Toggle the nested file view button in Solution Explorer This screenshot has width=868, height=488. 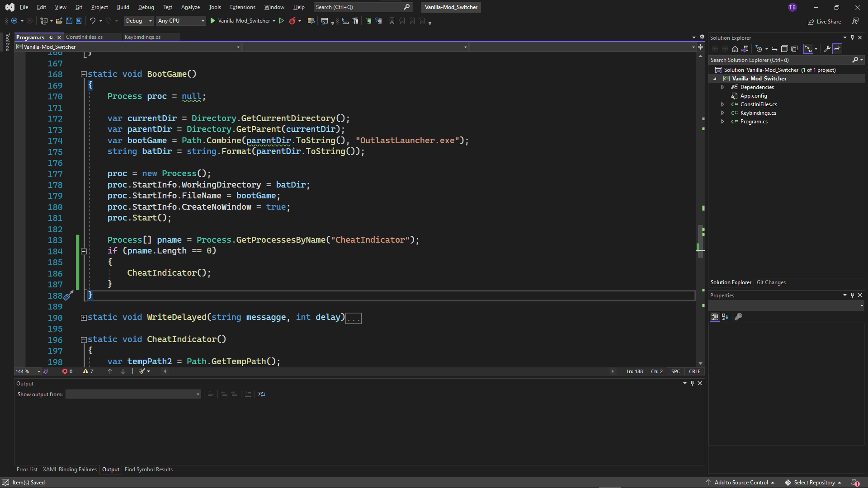pos(808,49)
